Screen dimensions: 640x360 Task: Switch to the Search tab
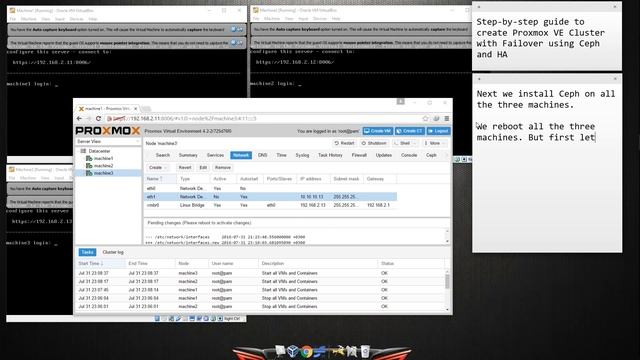[x=162, y=155]
